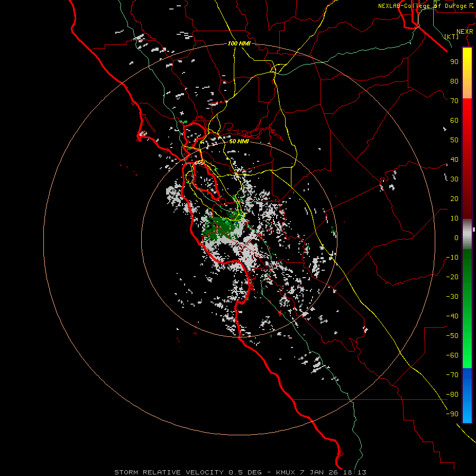Click the "50 NMI" range ring label
476x476 pixels.
[239, 141]
